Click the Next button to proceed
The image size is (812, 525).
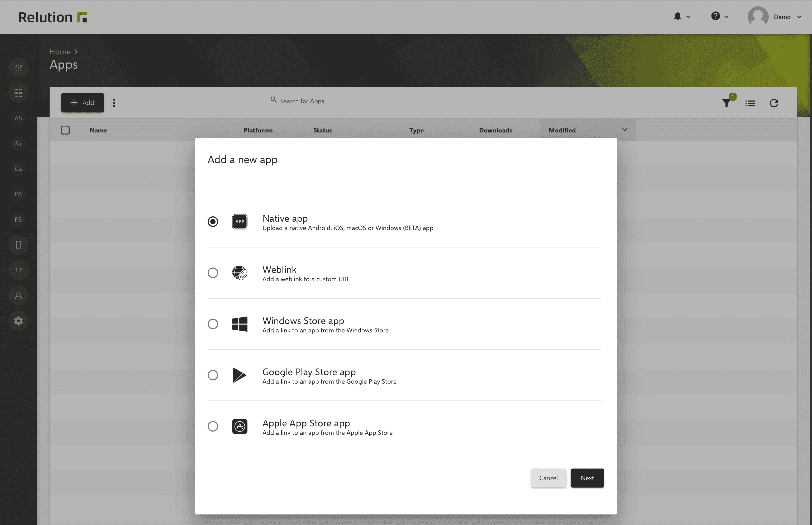(587, 478)
